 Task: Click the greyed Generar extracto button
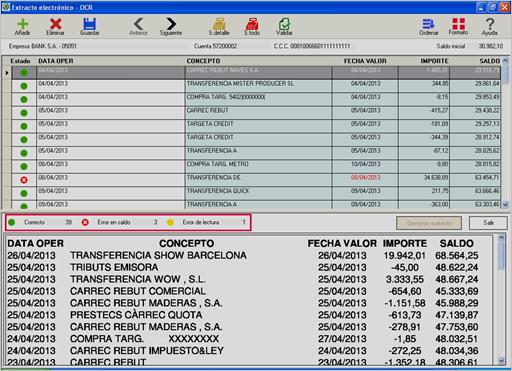(429, 223)
